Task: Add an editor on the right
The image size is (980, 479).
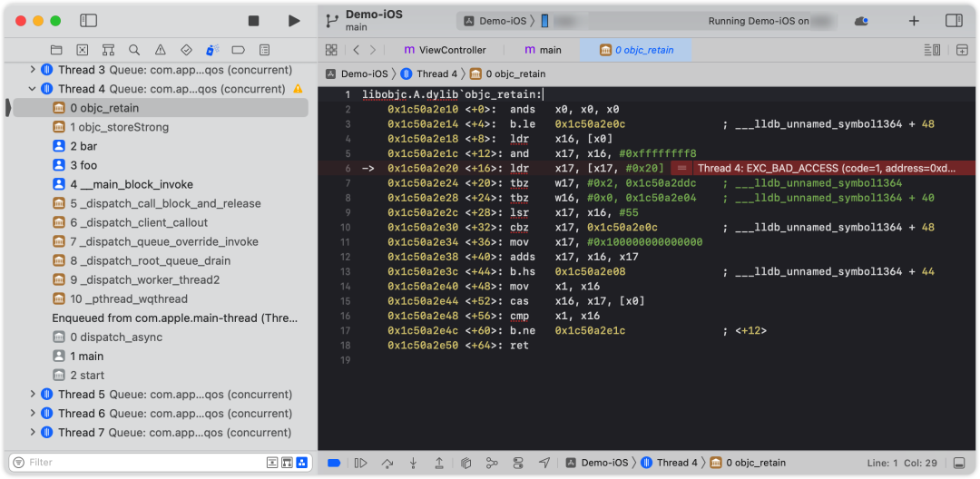Action: tap(962, 50)
